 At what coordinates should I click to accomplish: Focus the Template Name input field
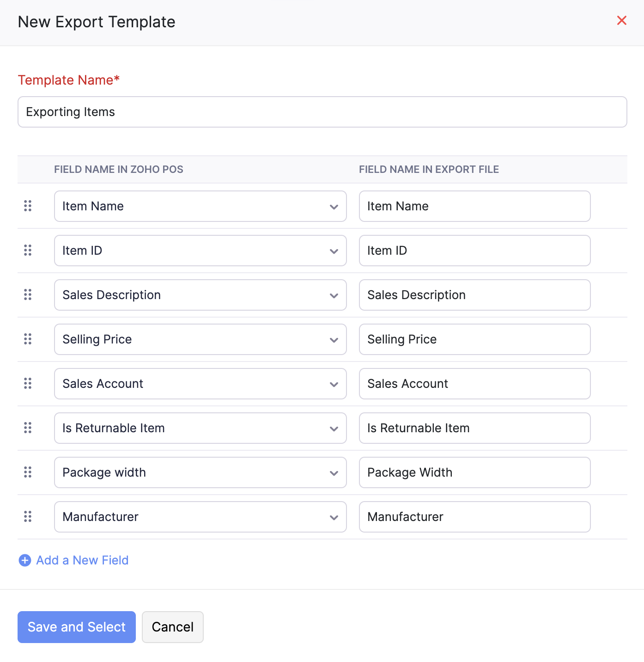tap(322, 112)
